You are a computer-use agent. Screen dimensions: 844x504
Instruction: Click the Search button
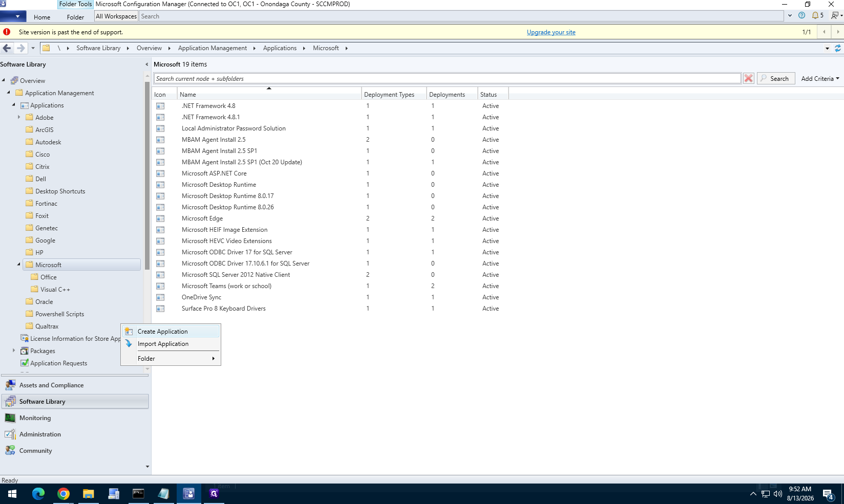(776, 78)
